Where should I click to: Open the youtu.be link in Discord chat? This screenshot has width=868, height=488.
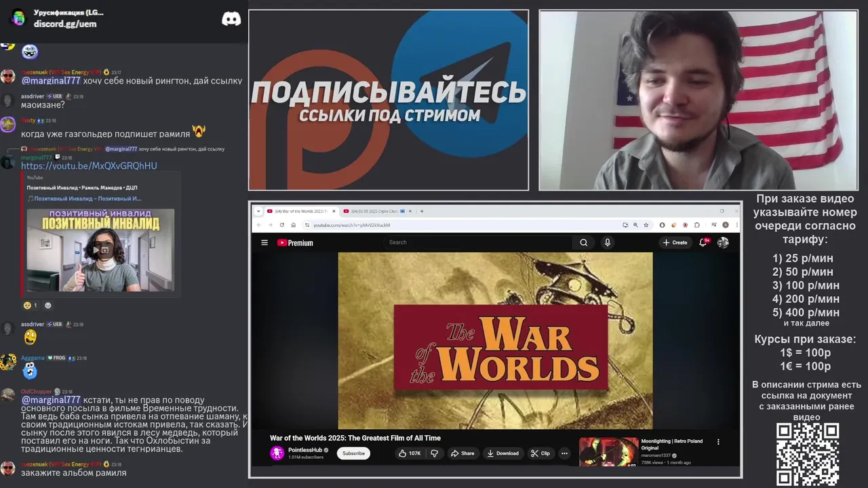89,166
